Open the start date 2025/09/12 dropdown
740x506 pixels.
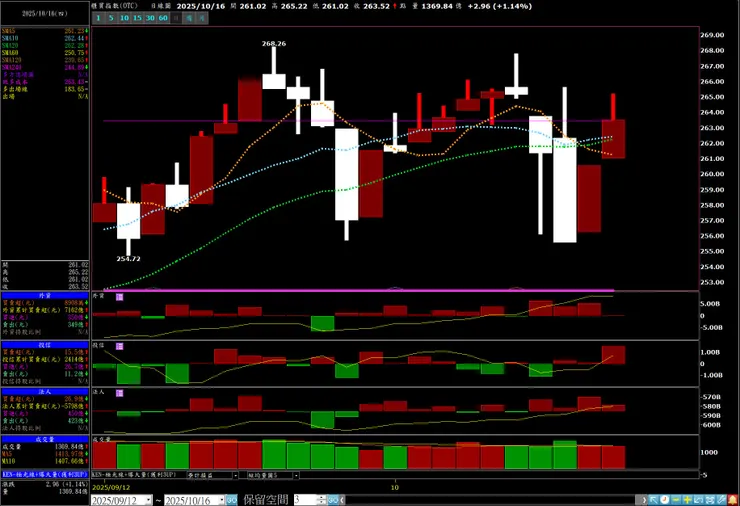coord(148,500)
